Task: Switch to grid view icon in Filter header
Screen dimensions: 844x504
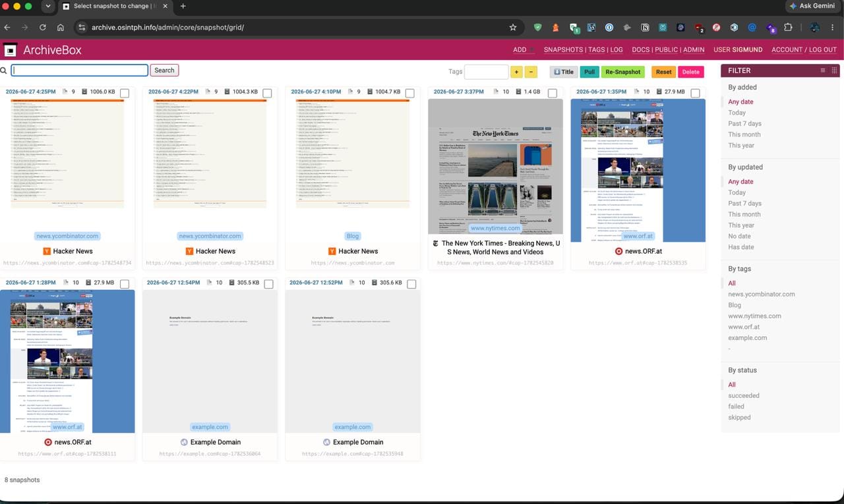Action: point(834,70)
